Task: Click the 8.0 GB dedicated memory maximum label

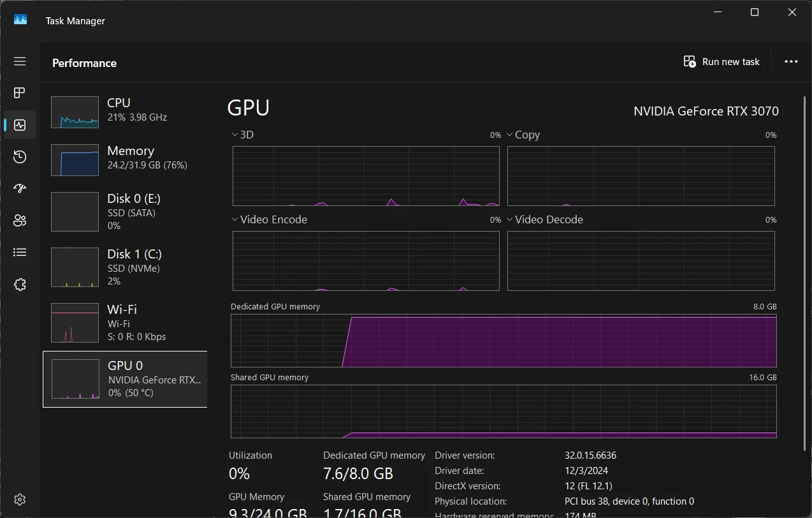Action: point(765,307)
